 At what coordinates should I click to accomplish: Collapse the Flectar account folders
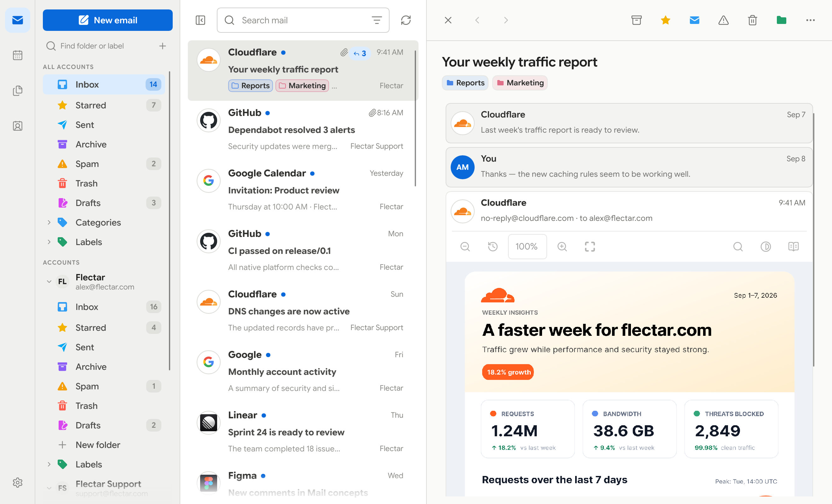coord(49,282)
